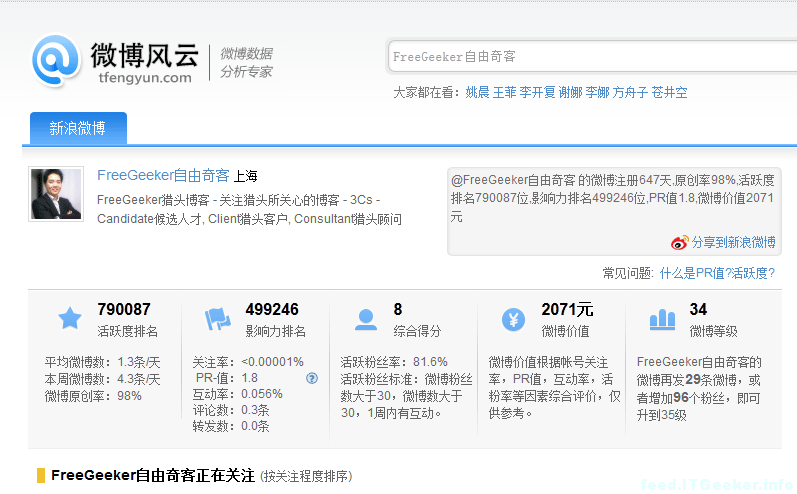Click the Sina Weibo eye logo icon
The height and width of the screenshot is (494, 797).
680,242
